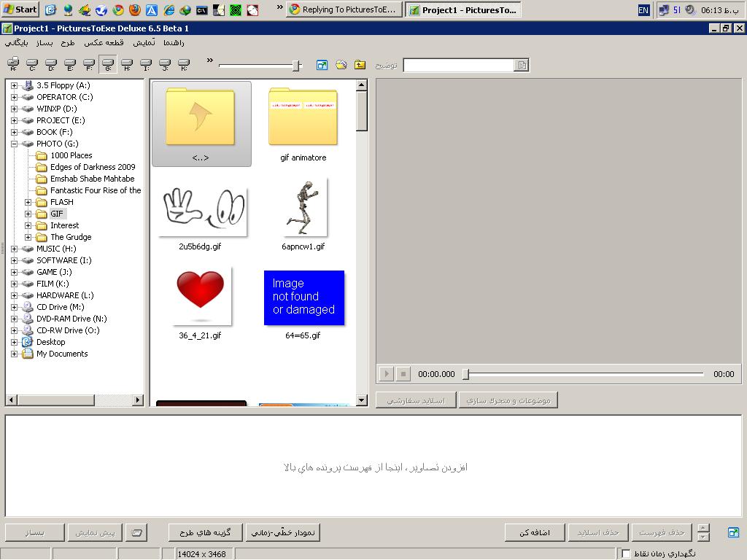Screen dimensions: 747x560
Task: Expand the toolbar overflow chevron
Action: pyautogui.click(x=210, y=61)
